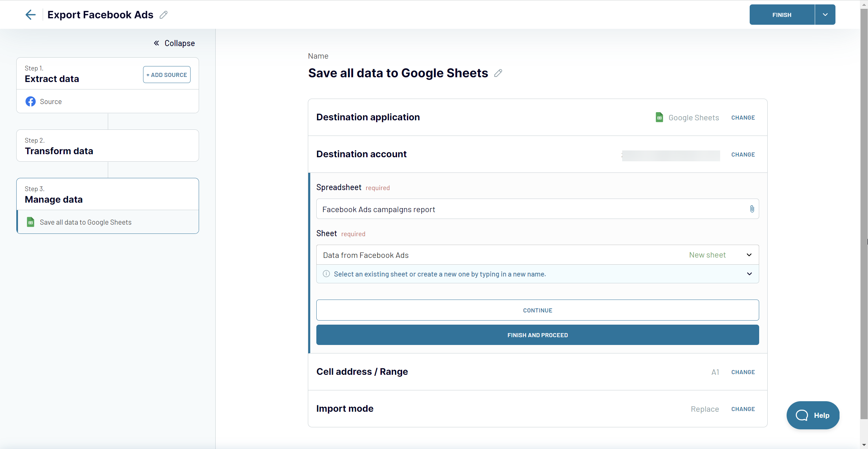Open the Help chat widget
This screenshot has width=868, height=449.
[x=813, y=415]
